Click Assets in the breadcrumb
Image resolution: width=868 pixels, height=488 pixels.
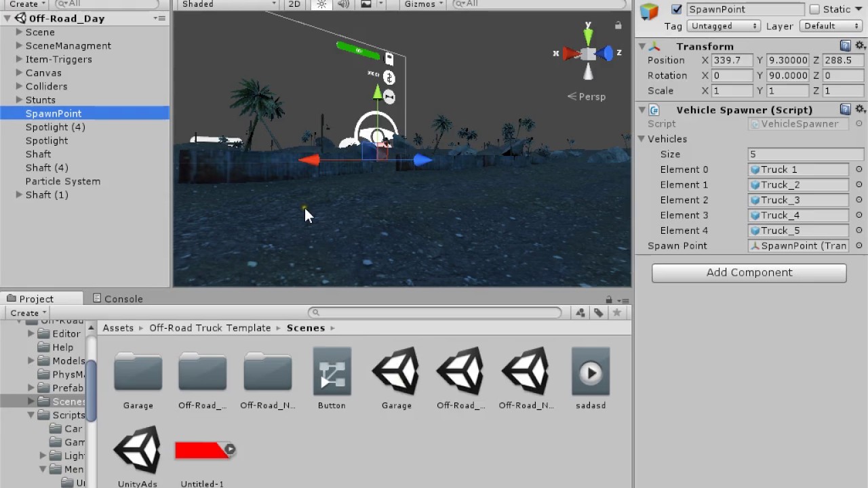point(118,328)
